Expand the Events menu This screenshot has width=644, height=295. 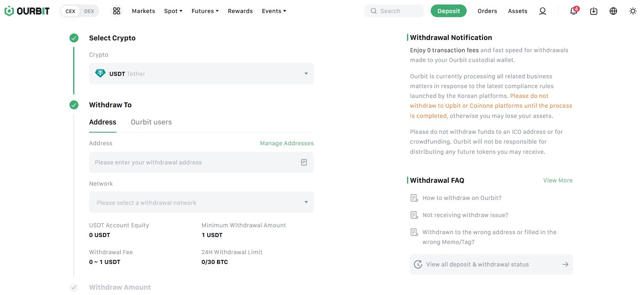[274, 11]
